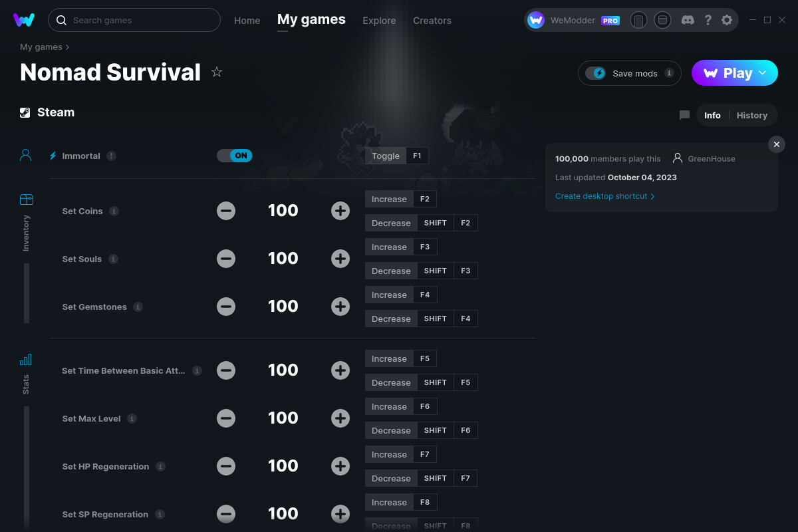
Task: Show info for Set HP Regeneration
Action: (160, 466)
